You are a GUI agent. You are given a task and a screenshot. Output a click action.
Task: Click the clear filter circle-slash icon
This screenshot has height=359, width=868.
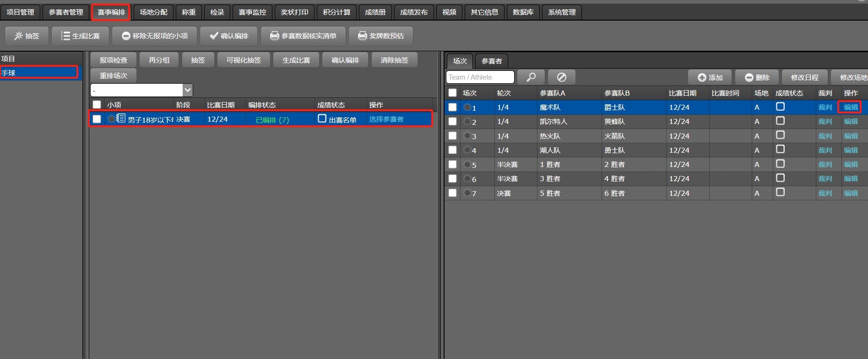[561, 77]
